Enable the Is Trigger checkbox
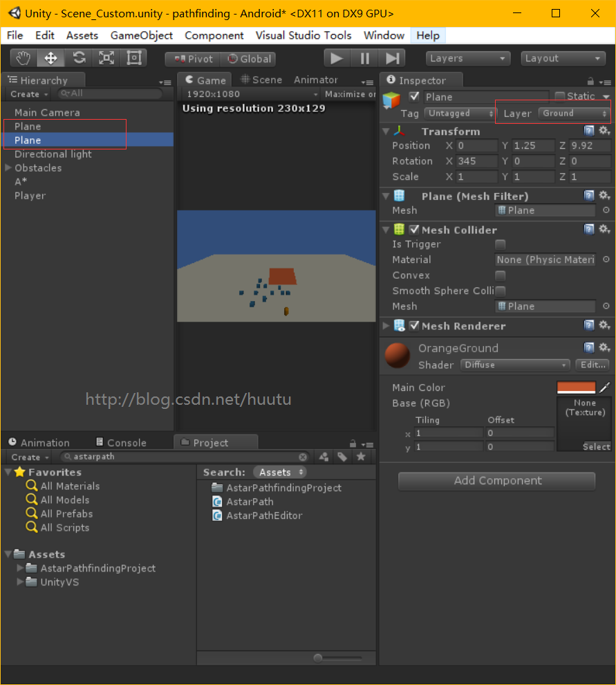 [501, 244]
